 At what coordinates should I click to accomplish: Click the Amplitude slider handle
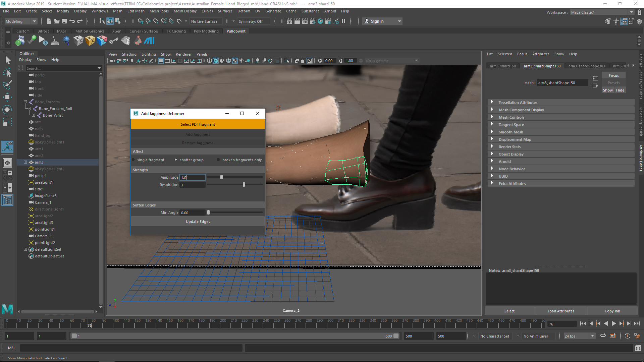click(221, 177)
